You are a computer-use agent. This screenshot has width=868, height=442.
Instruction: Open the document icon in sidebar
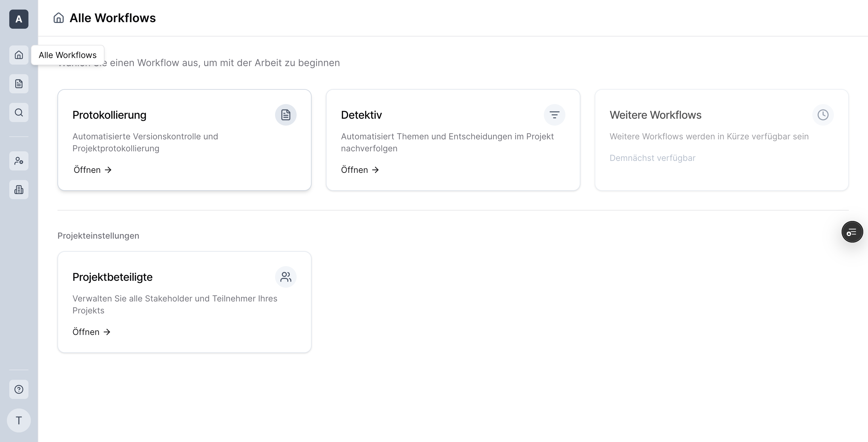(x=19, y=84)
